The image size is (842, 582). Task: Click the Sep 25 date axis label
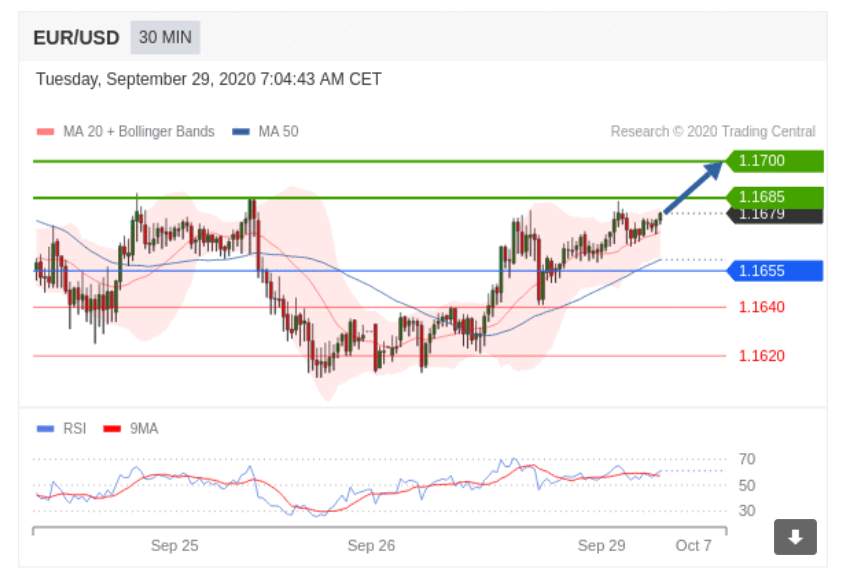(x=175, y=545)
